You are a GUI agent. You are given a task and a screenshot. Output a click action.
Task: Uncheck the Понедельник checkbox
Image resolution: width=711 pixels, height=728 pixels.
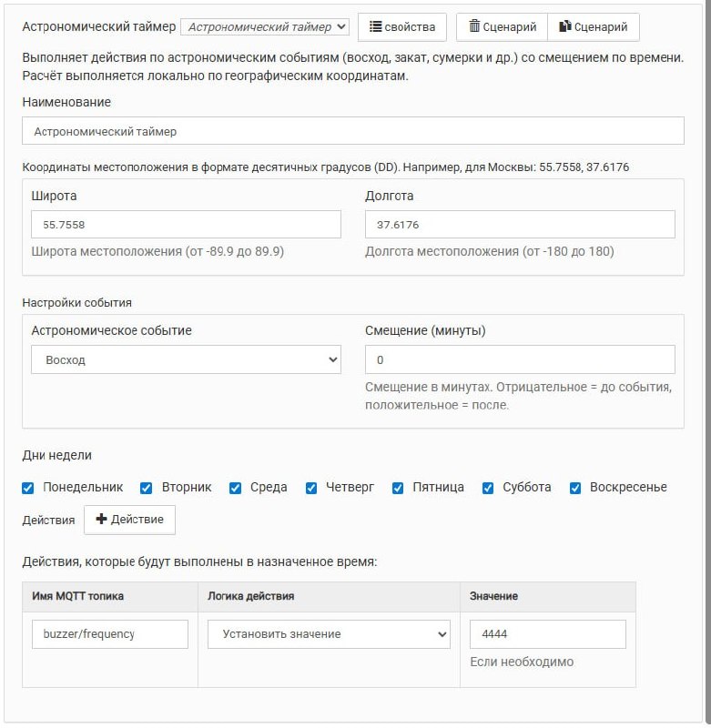28,488
